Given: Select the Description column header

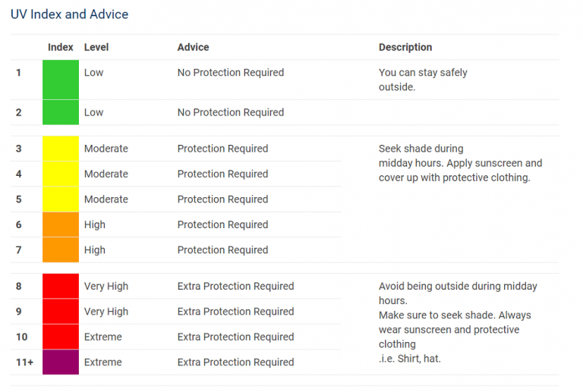Looking at the screenshot, I should tap(405, 47).
